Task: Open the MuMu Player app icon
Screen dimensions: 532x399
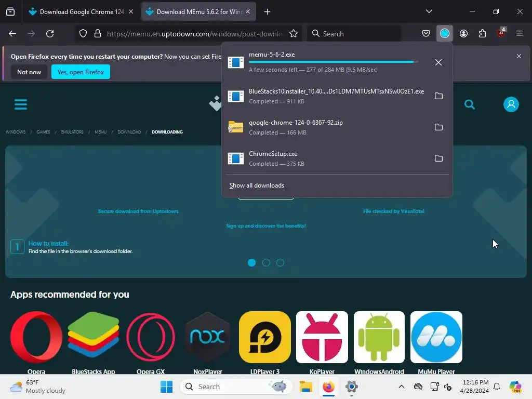Action: pyautogui.click(x=436, y=337)
